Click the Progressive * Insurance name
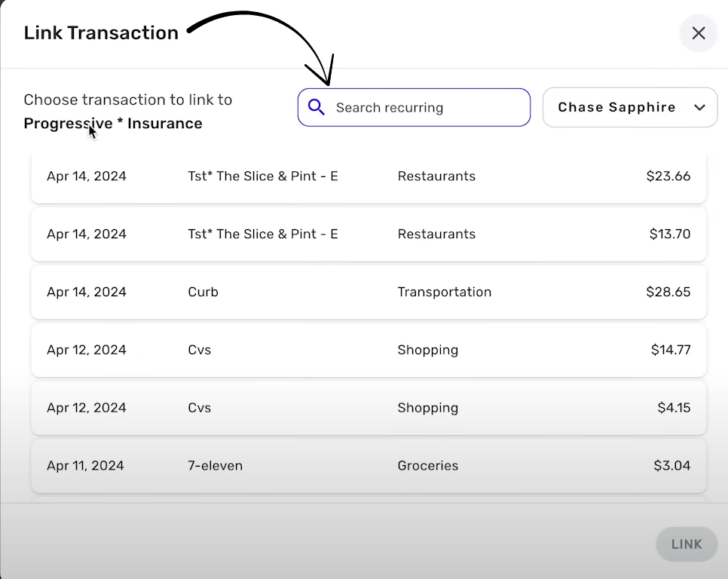This screenshot has width=728, height=579. pos(113,124)
